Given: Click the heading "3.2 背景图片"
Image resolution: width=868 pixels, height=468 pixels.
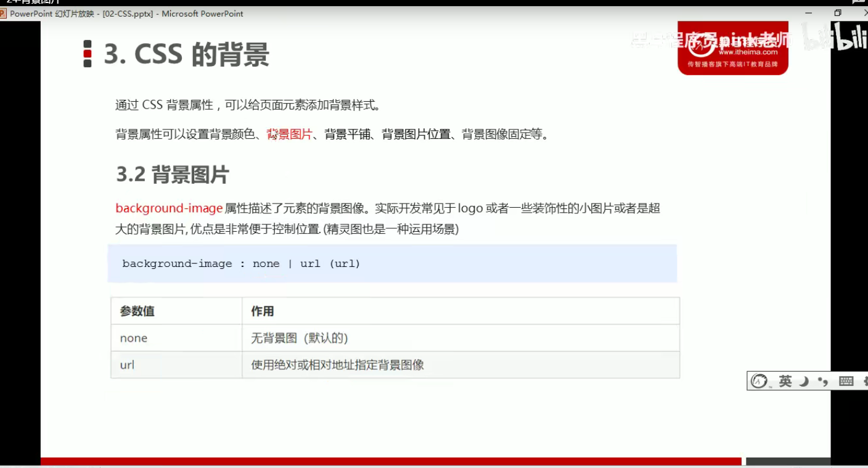Looking at the screenshot, I should 173,174.
